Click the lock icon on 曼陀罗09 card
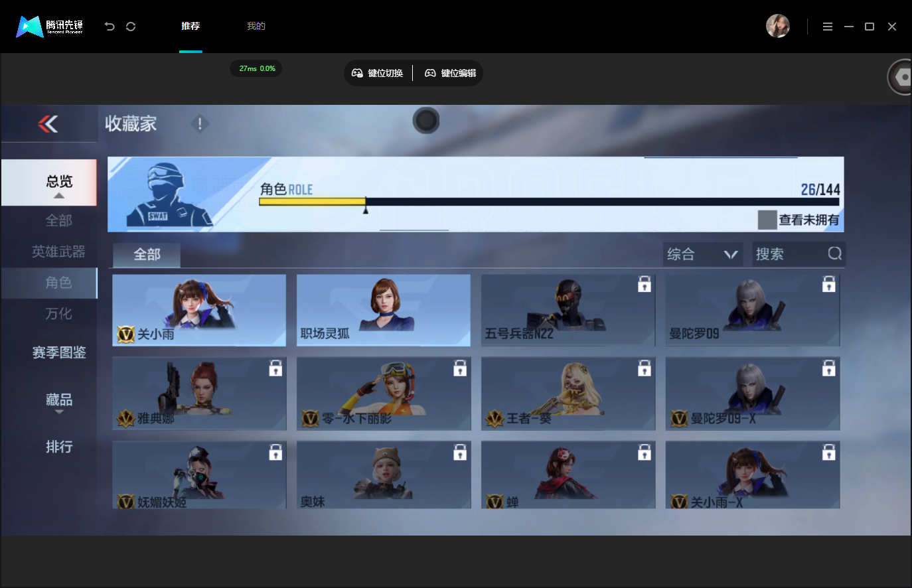The height and width of the screenshot is (588, 912). [829, 284]
